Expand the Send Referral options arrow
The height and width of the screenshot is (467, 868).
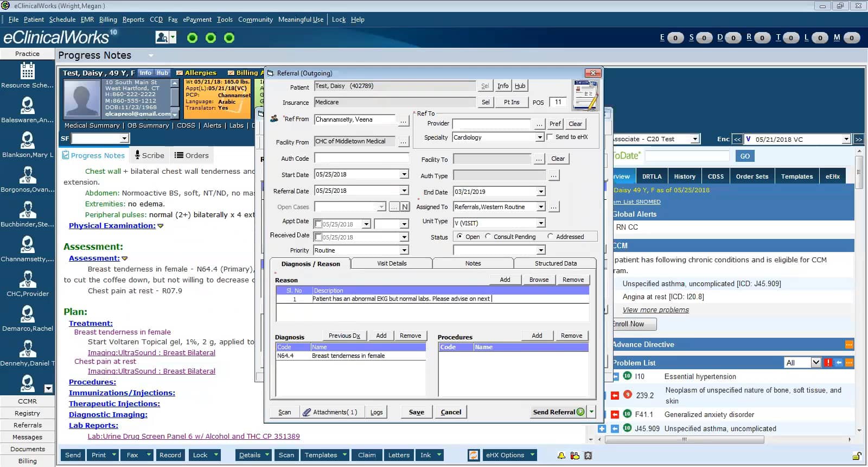(592, 412)
